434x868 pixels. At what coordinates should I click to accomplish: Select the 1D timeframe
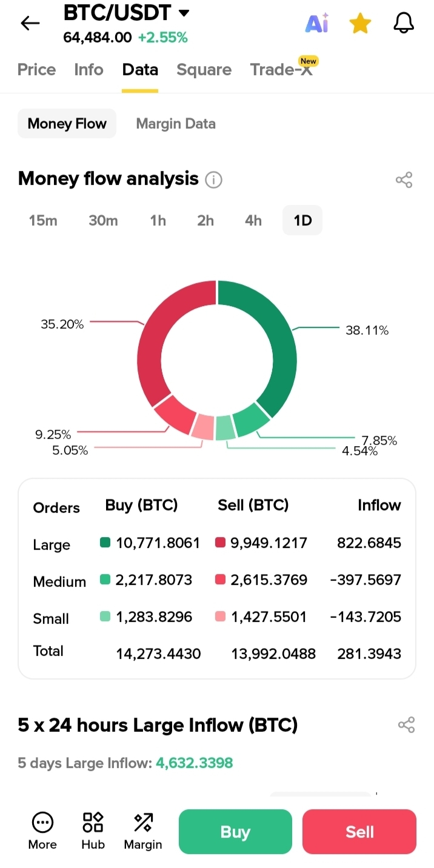[302, 220]
